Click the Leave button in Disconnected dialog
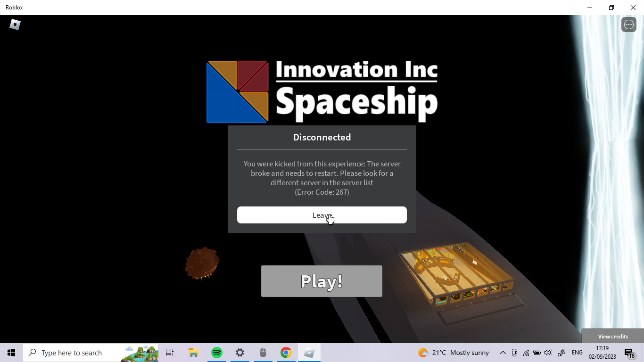Image resolution: width=644 pixels, height=362 pixels. click(x=322, y=215)
